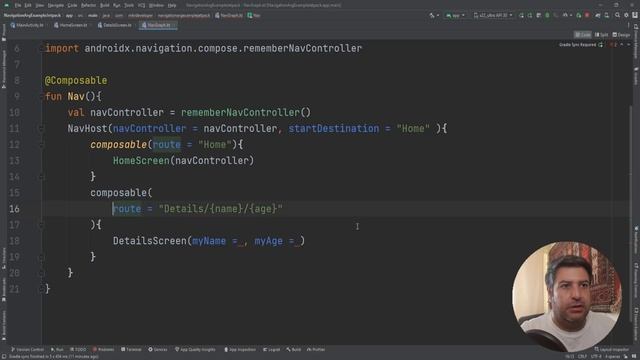The width and height of the screenshot is (640, 360).
Task: Open the app run configuration dropdown
Action: [455, 16]
